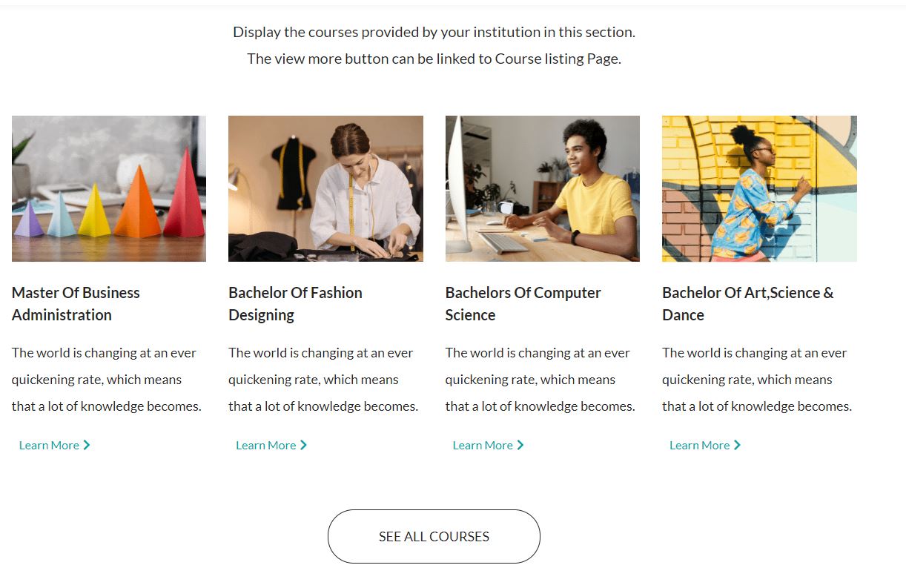This screenshot has height=588, width=906.
Task: Click chevron arrow under Fashion Designing course
Action: pyautogui.click(x=303, y=445)
